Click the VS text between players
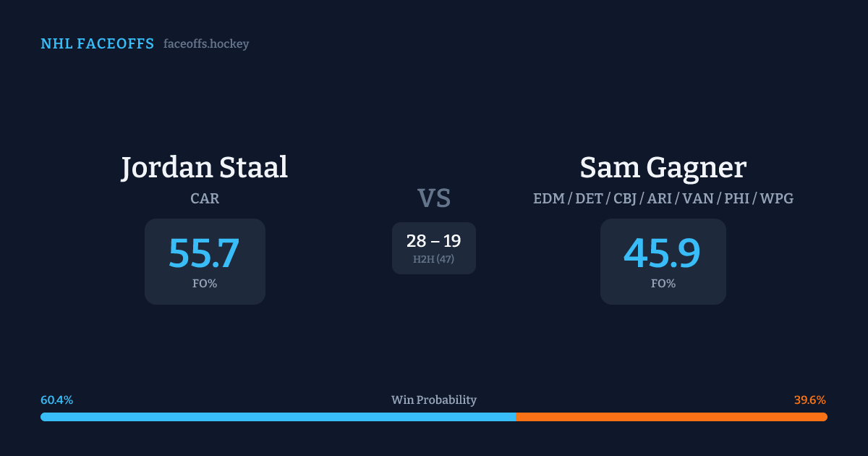This screenshot has width=868, height=456. point(434,198)
